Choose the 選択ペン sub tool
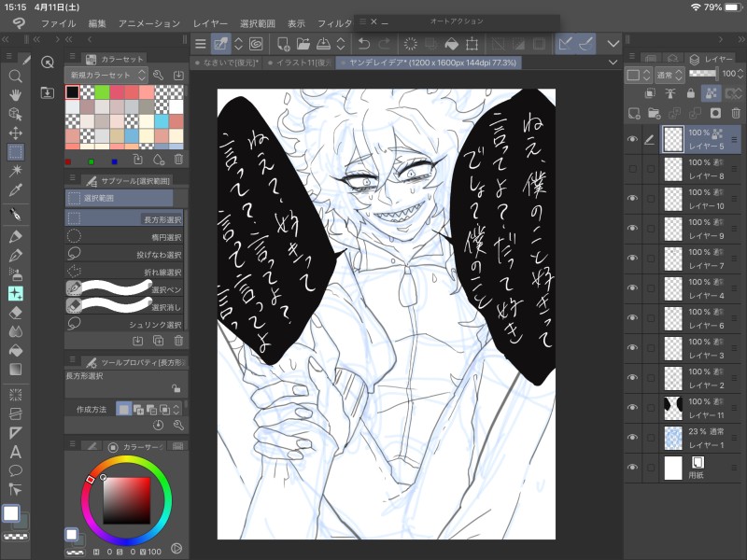The image size is (747, 560). coord(124,289)
